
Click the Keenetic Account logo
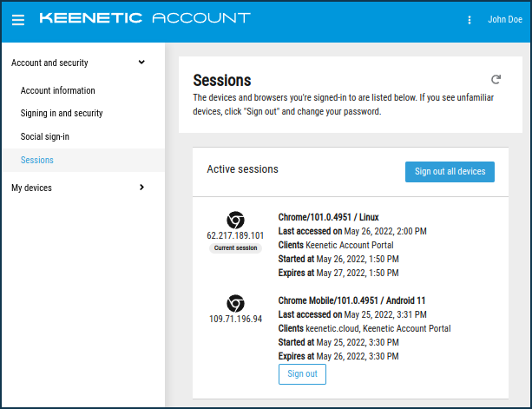pyautogui.click(x=145, y=18)
